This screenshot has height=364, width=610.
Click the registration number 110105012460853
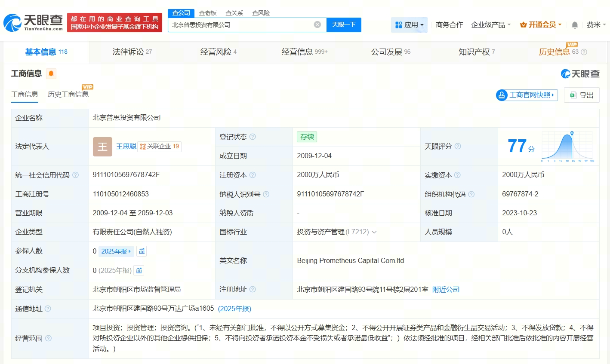pyautogui.click(x=120, y=194)
